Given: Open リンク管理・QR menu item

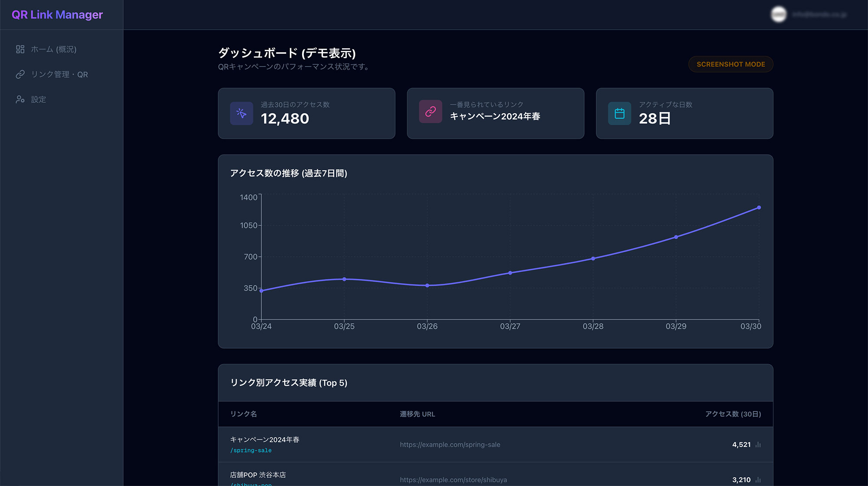Looking at the screenshot, I should (x=59, y=75).
